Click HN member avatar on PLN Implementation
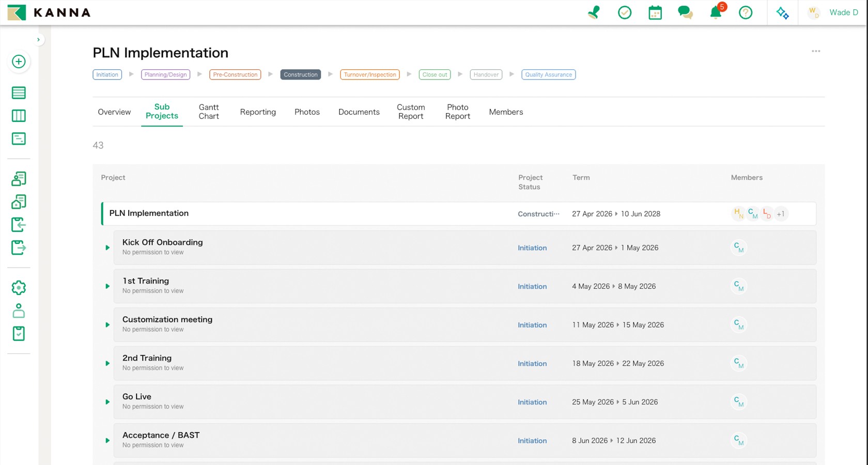Viewport: 868px width, 465px height. (738, 213)
